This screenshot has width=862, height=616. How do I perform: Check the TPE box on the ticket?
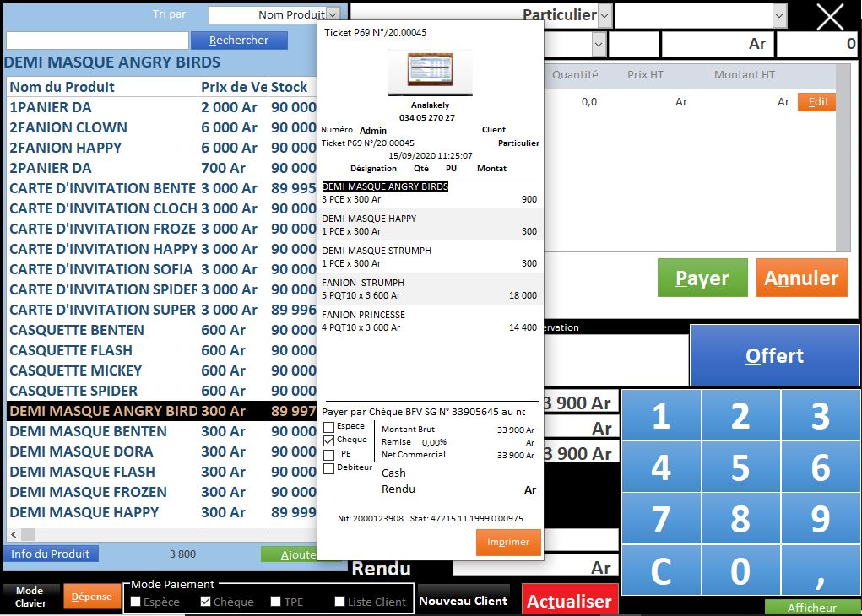[329, 454]
